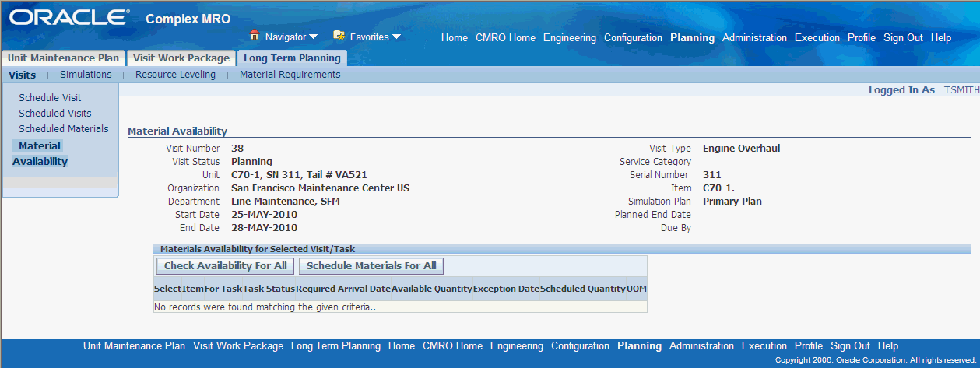Click the Favorites folder icon
The image size is (980, 368).
click(x=339, y=36)
